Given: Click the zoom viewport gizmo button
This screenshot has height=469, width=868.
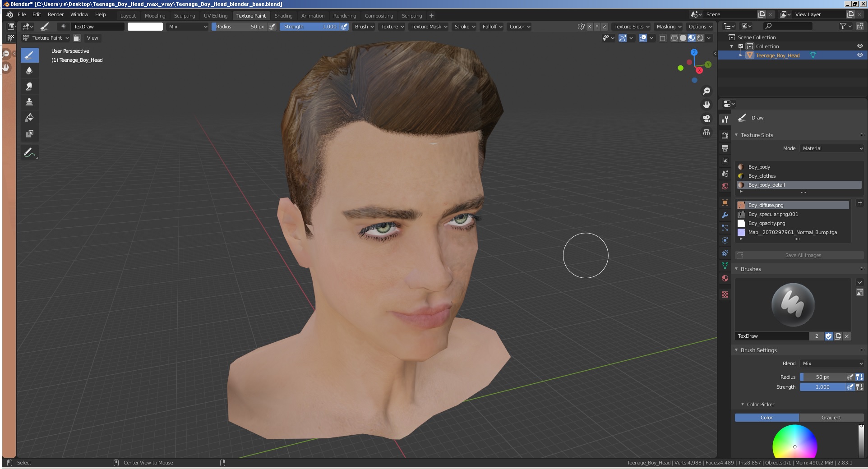Looking at the screenshot, I should tap(706, 91).
